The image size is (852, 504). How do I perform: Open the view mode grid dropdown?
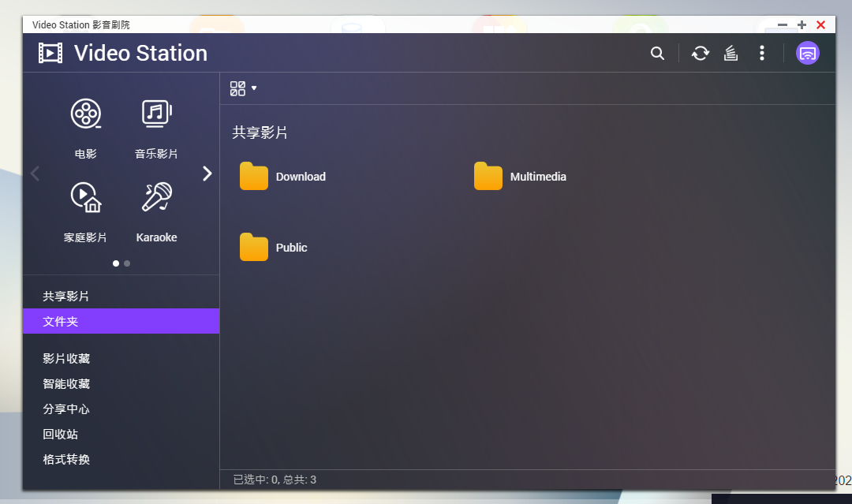243,88
